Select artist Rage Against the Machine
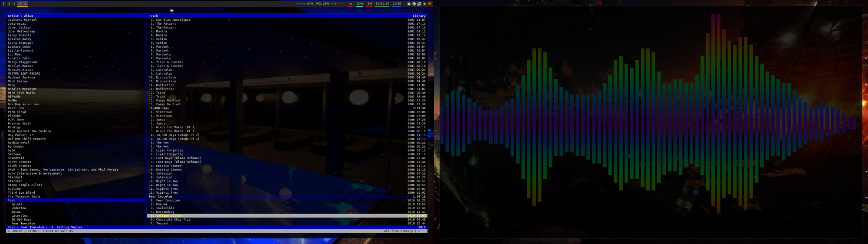Screen dimensions: 868x244 pos(30,131)
